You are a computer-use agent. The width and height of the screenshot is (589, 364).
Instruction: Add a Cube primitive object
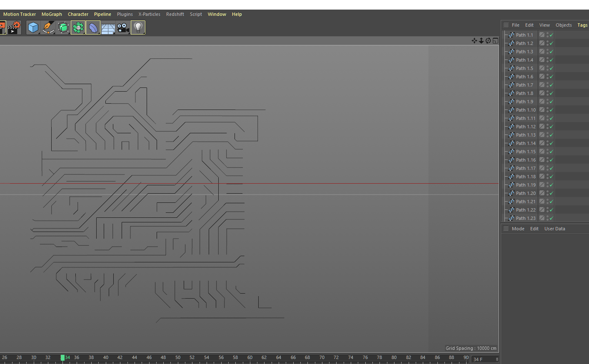click(x=33, y=27)
